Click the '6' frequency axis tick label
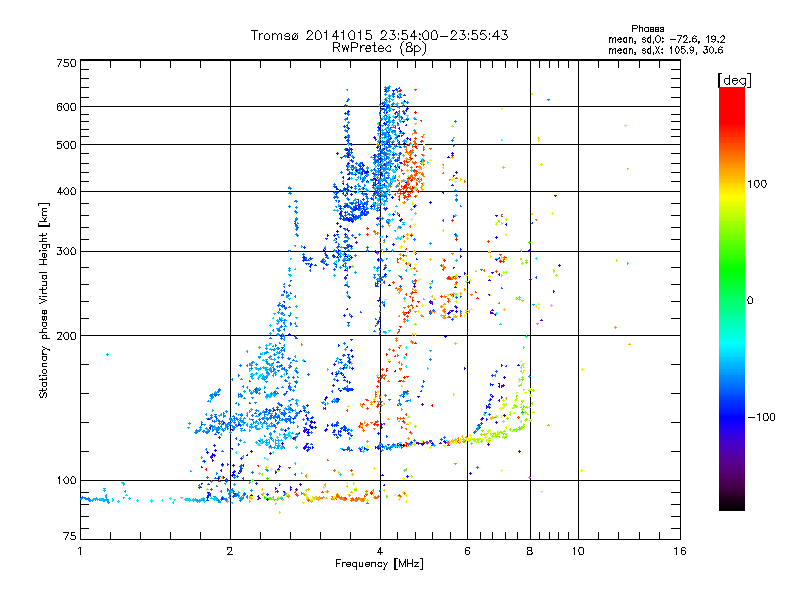Image resolution: width=800 pixels, height=600 pixels. tap(467, 551)
